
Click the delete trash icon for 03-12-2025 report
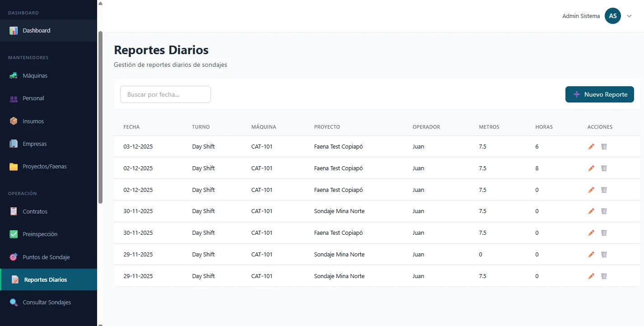point(604,147)
